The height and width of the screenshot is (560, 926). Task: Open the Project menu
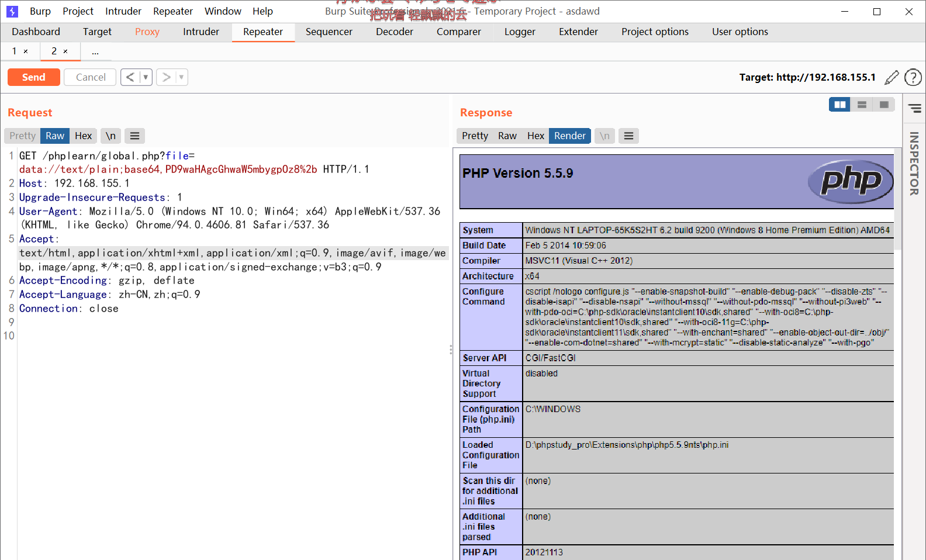78,11
